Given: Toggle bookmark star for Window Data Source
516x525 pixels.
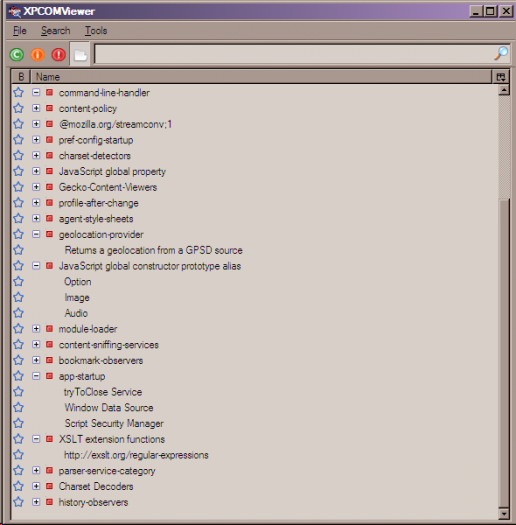Looking at the screenshot, I should 19,407.
